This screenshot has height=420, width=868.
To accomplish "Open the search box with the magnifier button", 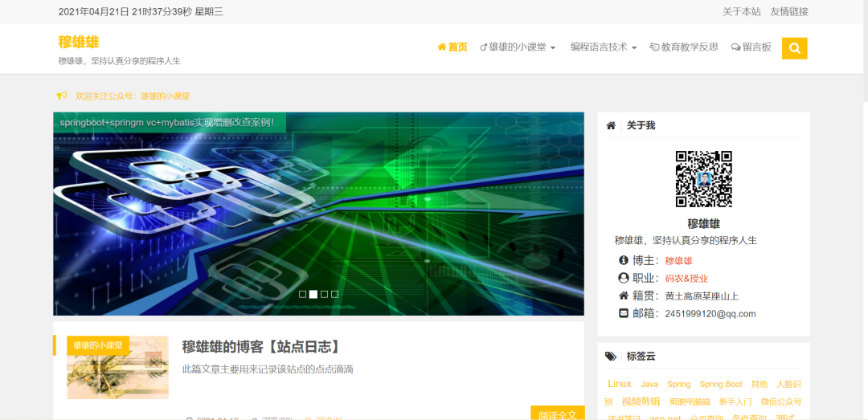I will [794, 48].
